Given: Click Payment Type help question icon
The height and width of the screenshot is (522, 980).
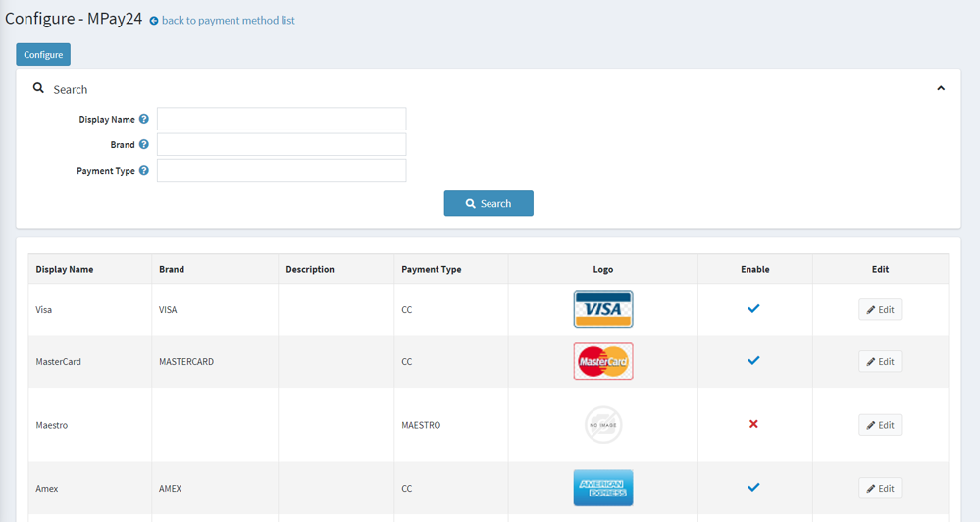Looking at the screenshot, I should [144, 170].
